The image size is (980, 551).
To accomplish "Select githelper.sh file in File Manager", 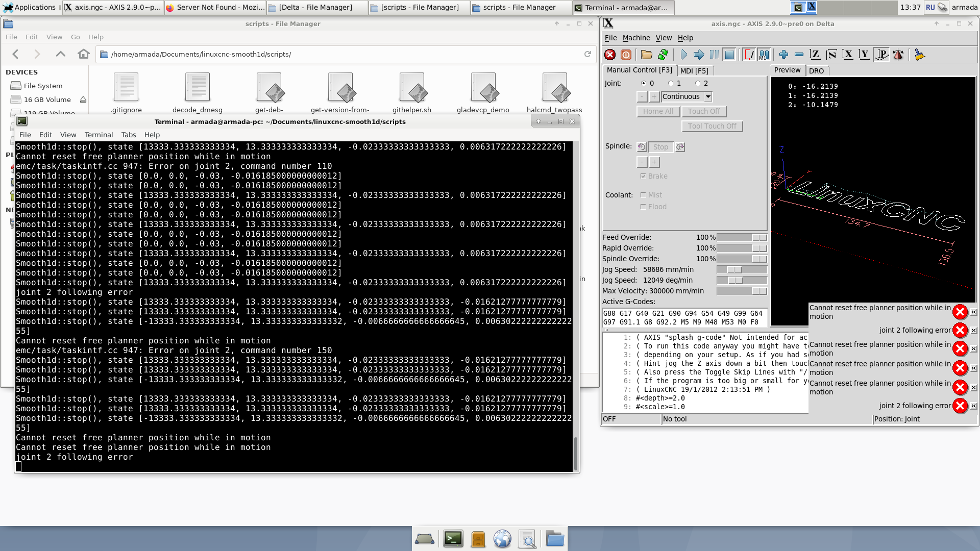I will coord(411,93).
